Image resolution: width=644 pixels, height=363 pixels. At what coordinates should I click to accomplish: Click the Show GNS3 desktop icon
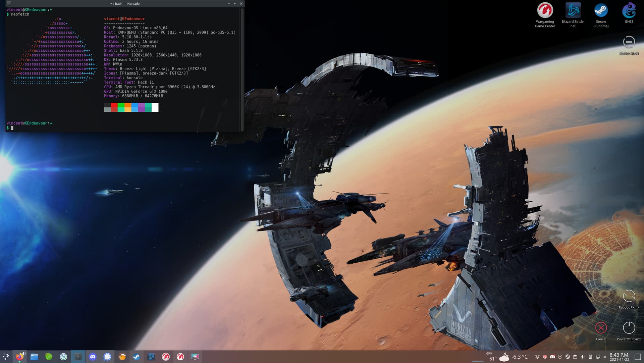pos(629,45)
